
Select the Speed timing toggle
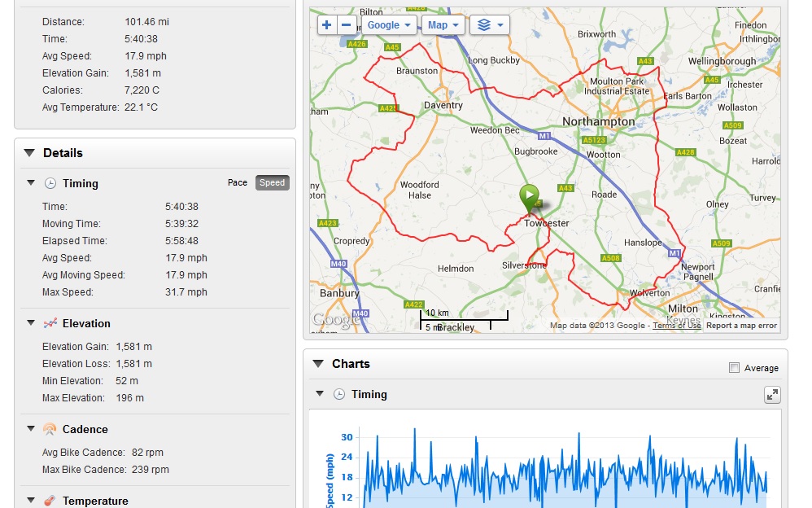tap(273, 182)
